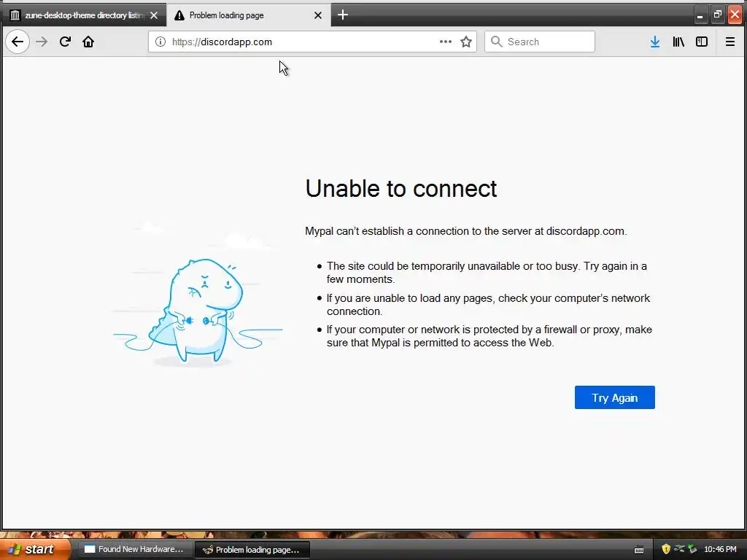
Task: Click the 10:46 PM system clock
Action: 720,549
